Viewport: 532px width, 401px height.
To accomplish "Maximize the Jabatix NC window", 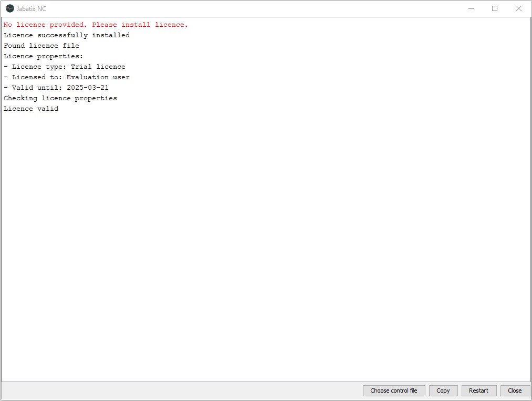I will click(495, 8).
